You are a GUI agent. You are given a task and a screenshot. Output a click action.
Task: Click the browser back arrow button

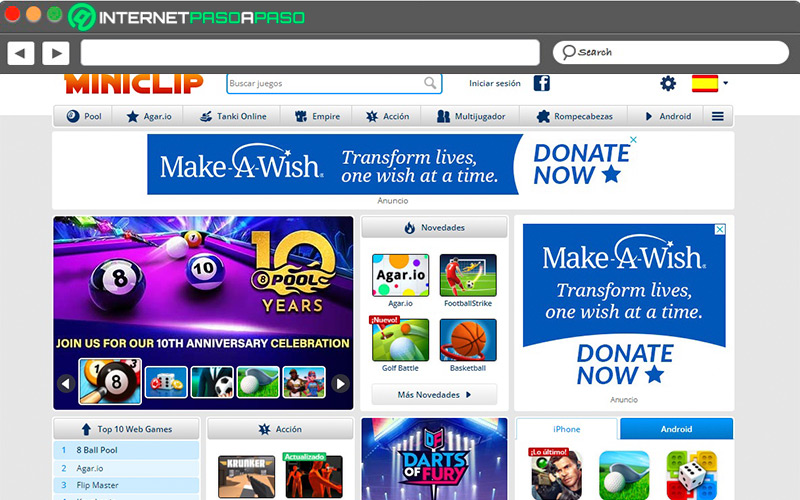click(21, 53)
